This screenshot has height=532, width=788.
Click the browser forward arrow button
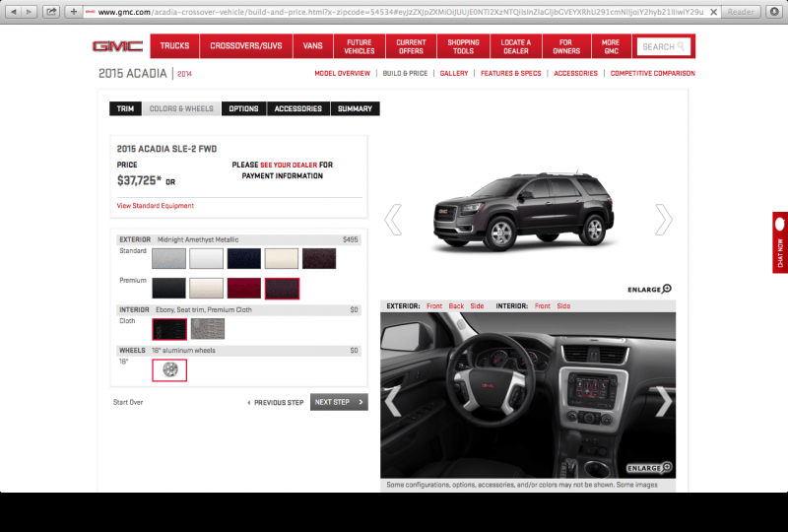(x=30, y=11)
